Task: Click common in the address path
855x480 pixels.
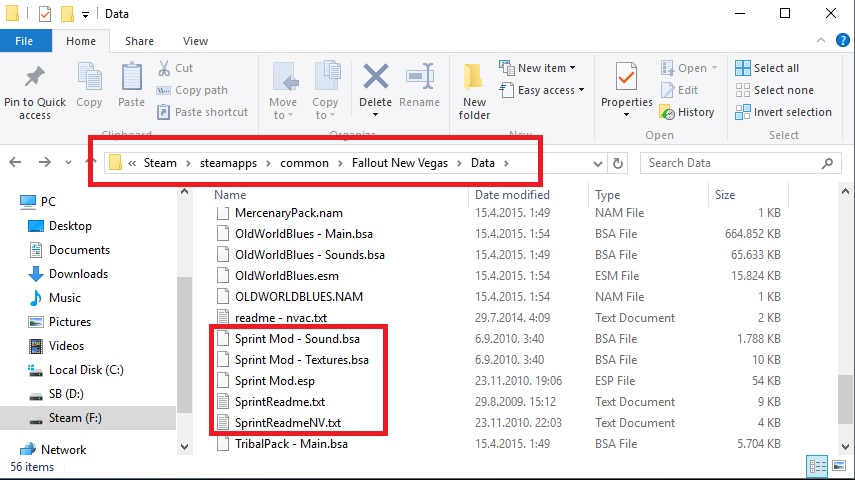Action: click(x=304, y=163)
